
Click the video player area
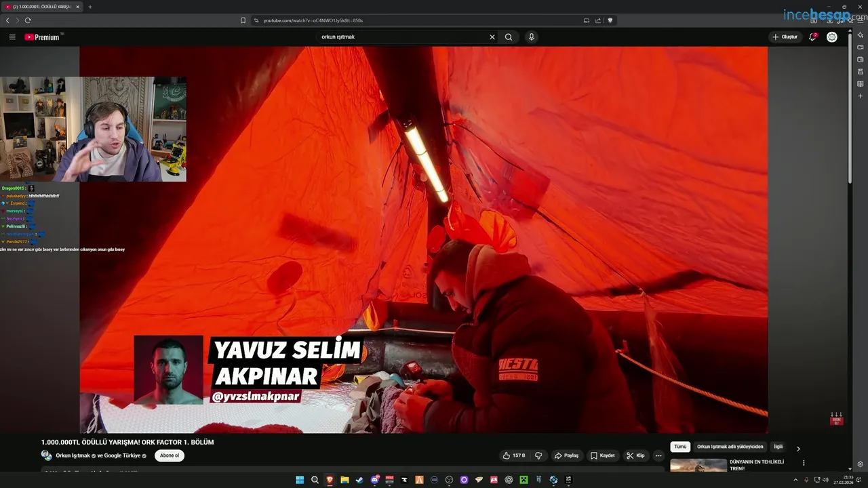click(424, 239)
